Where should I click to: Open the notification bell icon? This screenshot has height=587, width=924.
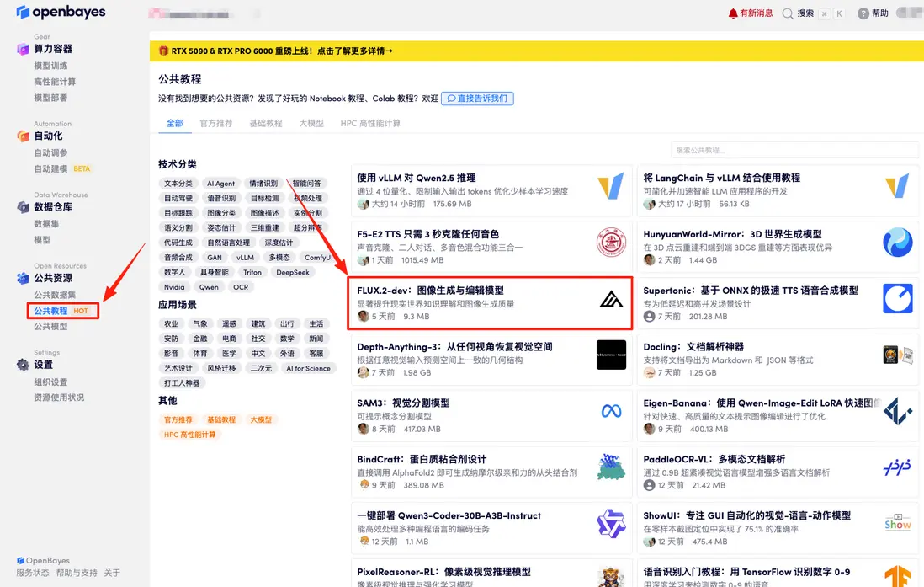pyautogui.click(x=732, y=13)
